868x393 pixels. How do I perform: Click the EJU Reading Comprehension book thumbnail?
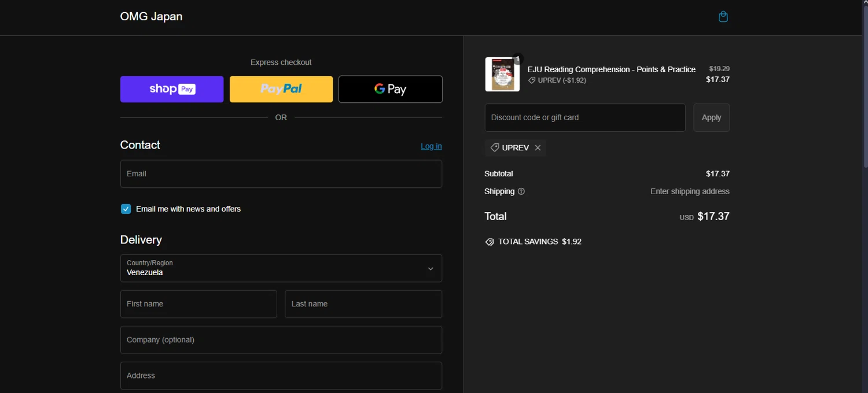(502, 75)
